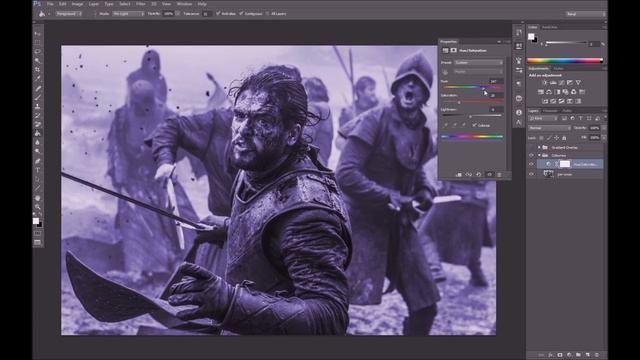
Task: Open the layer Kind filter dropdown
Action: (x=542, y=118)
